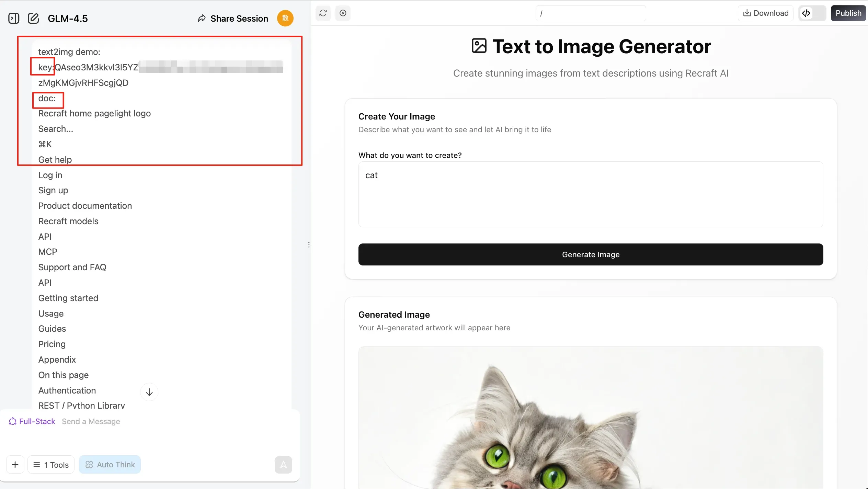Screen dimensions: 868x489
Task: Click the 'Recraft home pagelight logo' line
Action: (x=94, y=113)
